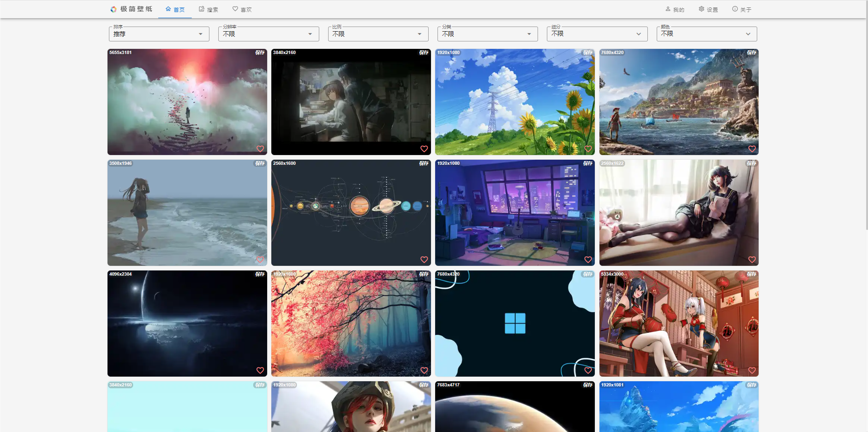The width and height of the screenshot is (868, 432).
Task: Toggle favorite on the neon city bedroom wallpaper
Action: tap(588, 260)
